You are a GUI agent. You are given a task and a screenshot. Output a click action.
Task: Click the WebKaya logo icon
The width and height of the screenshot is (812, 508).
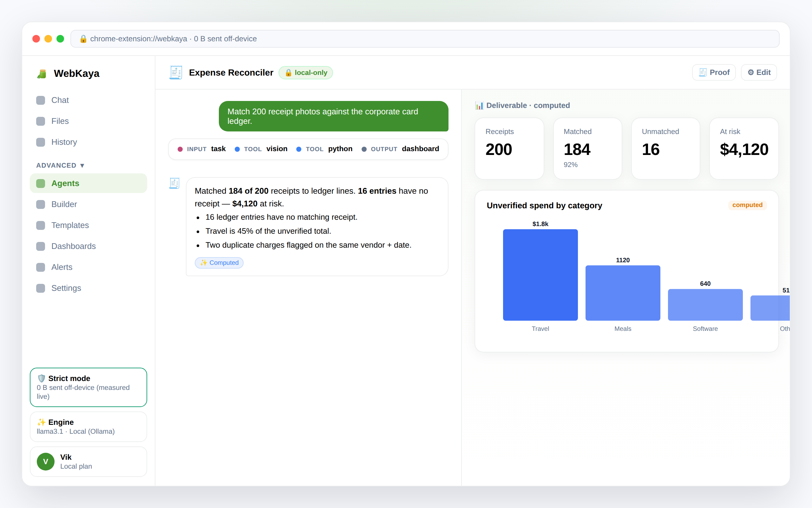(x=42, y=74)
